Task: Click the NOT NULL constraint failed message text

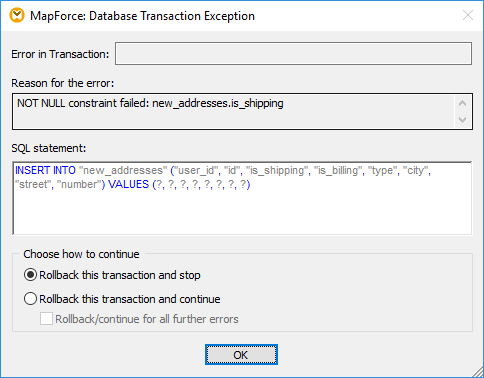Action: [150, 103]
